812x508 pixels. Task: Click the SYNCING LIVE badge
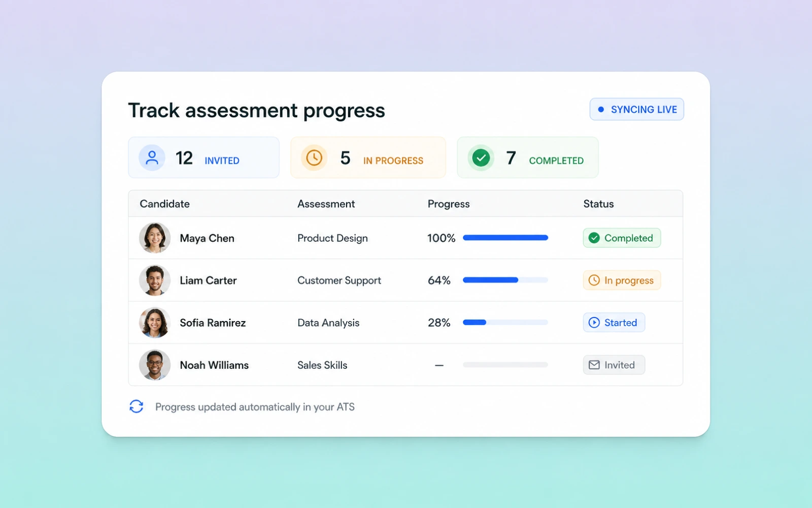point(636,109)
